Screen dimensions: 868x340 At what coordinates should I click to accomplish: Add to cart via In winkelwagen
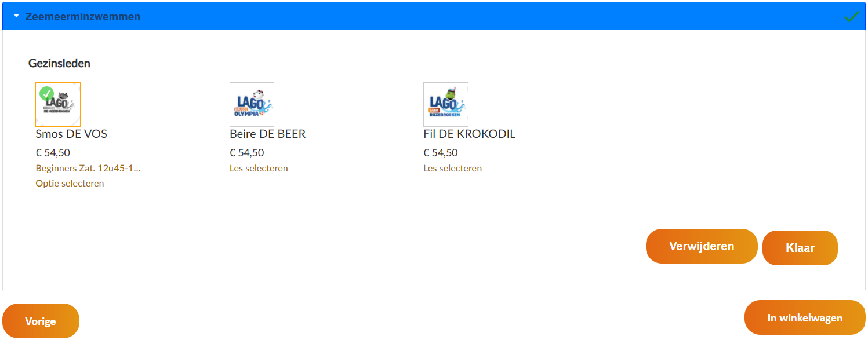coord(805,317)
